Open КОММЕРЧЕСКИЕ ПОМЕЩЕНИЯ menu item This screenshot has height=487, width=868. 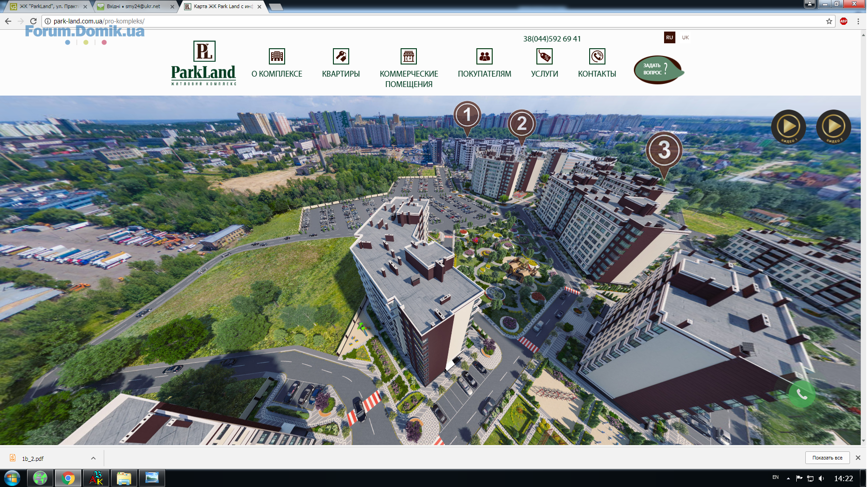[x=409, y=79]
